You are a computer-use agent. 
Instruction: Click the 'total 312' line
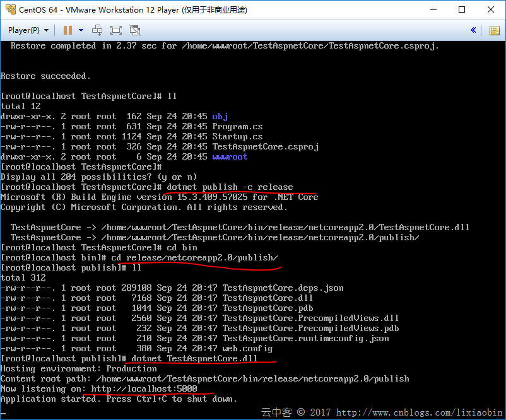23,277
